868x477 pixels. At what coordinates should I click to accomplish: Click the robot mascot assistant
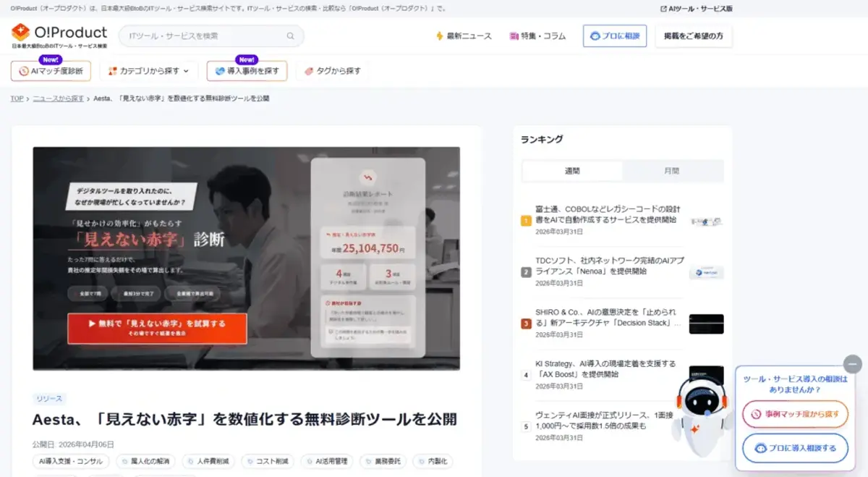(x=701, y=416)
